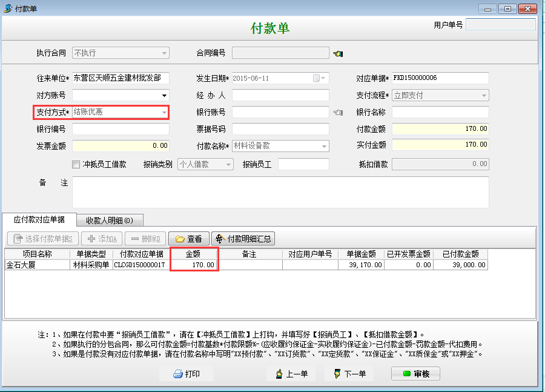Image resolution: width=545 pixels, height=392 pixels.
Task: Click the 票据号码 input field
Action: coord(280,129)
